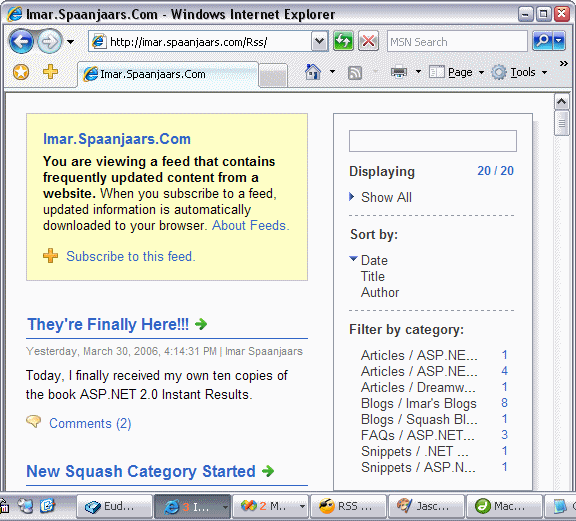Show more toolbar items chevron
The image size is (576, 521).
click(x=564, y=64)
